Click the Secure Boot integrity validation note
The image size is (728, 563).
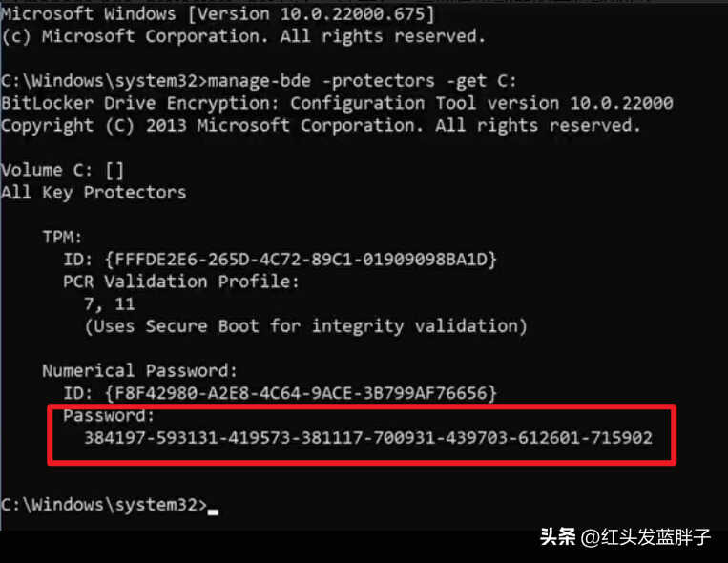(305, 326)
